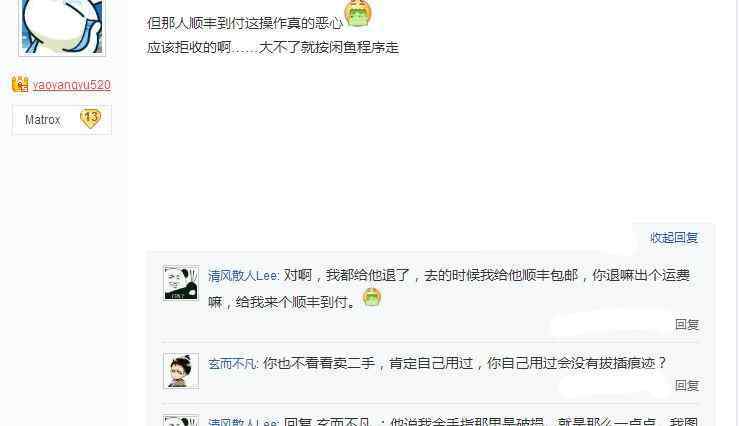Open 清风散人Lee's username in the first reply

[244, 276]
